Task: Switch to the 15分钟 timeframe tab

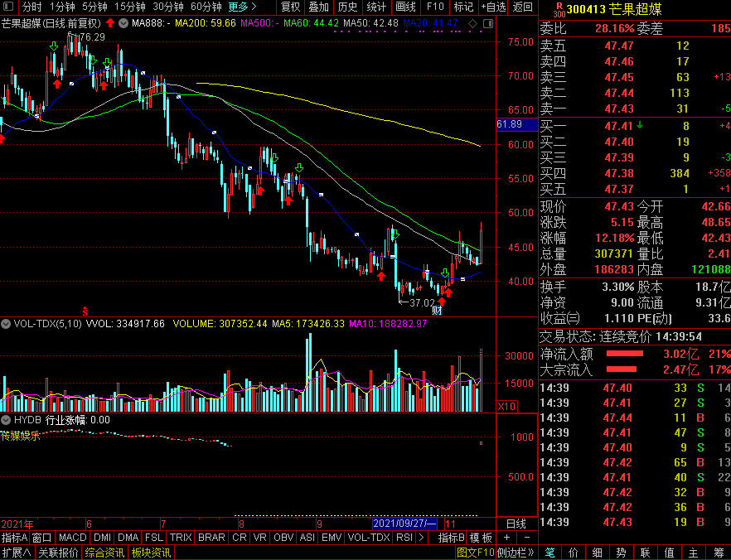Action: (x=129, y=7)
